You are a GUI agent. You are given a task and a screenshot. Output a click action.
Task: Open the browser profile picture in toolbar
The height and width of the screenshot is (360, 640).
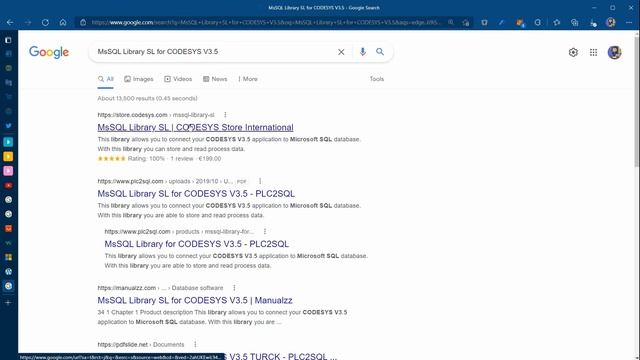coord(611,22)
